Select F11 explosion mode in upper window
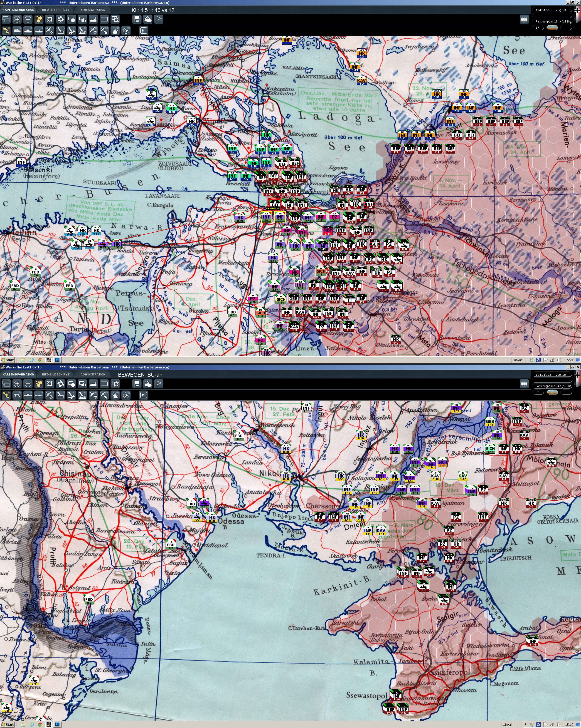The image size is (581, 728). tap(115, 31)
